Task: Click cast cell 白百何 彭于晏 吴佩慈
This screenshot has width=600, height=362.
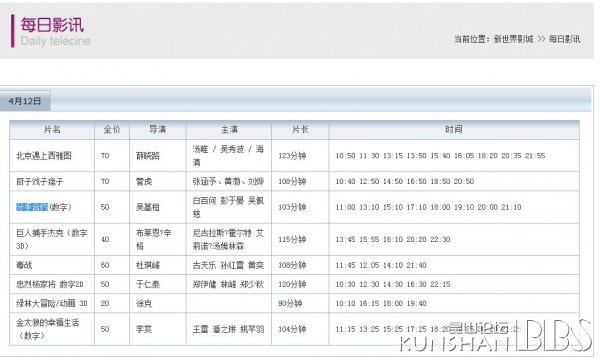Action: tap(228, 207)
